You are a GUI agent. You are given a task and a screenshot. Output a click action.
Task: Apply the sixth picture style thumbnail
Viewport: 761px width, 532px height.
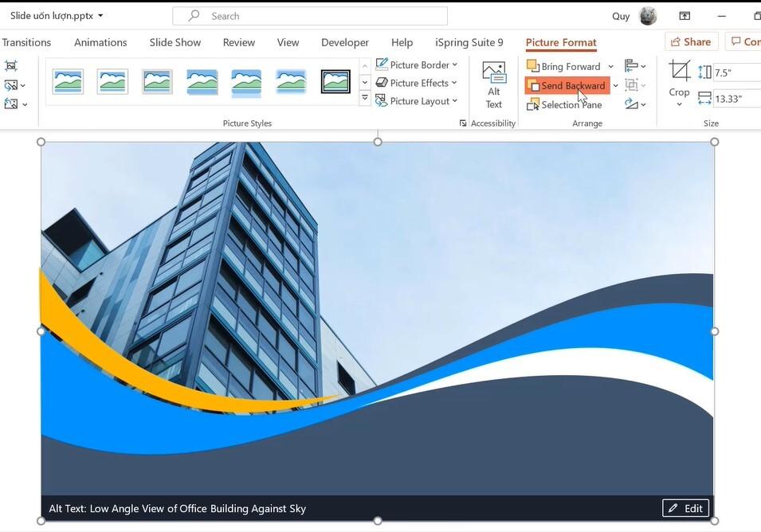(291, 81)
